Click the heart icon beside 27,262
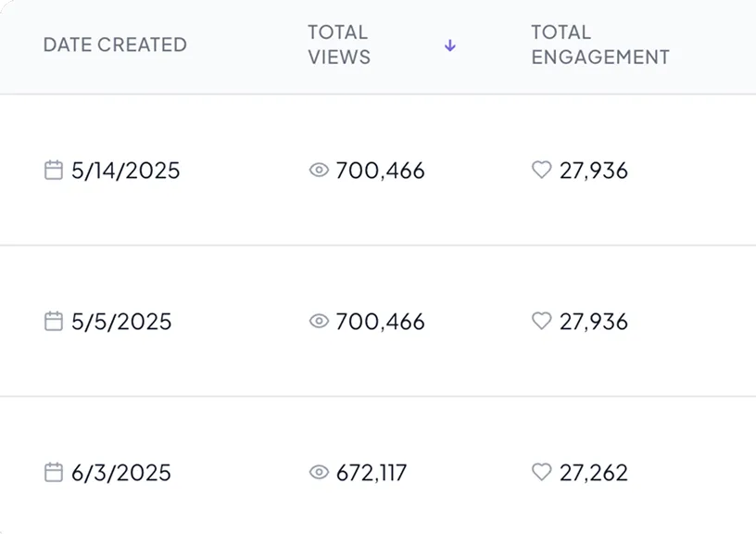Image resolution: width=756 pixels, height=534 pixels. click(x=542, y=473)
